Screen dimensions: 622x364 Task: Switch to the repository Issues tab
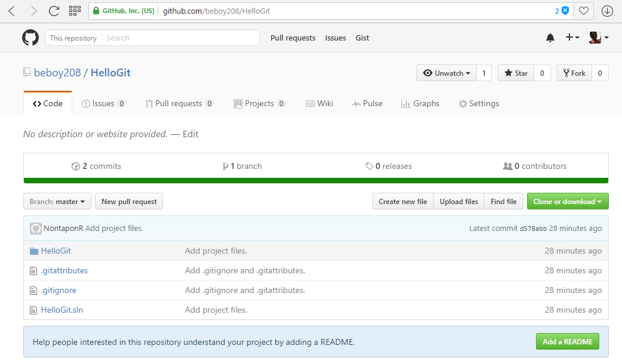click(x=104, y=103)
